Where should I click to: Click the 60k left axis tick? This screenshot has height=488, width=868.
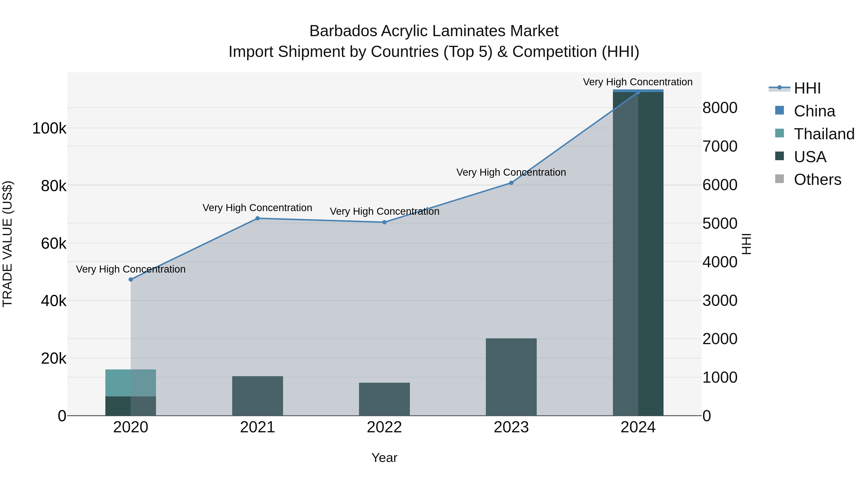(x=54, y=243)
